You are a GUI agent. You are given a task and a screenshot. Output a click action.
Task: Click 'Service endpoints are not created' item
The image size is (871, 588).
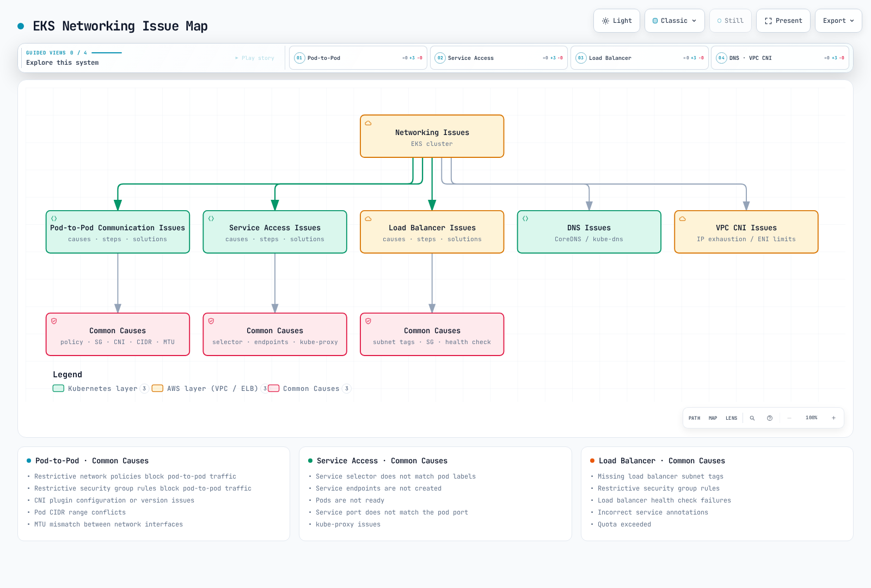click(378, 488)
